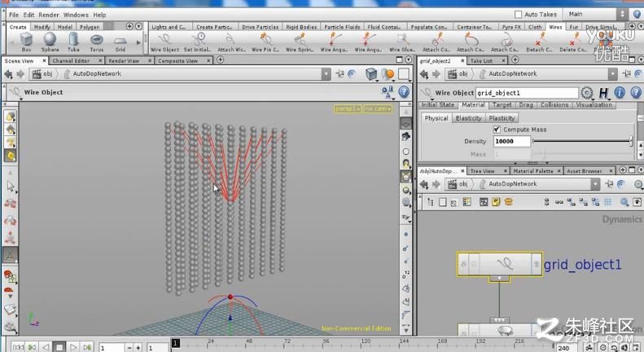Image resolution: width=644 pixels, height=352 pixels.
Task: Expand parameter pane path dropdown
Action: coord(612,74)
